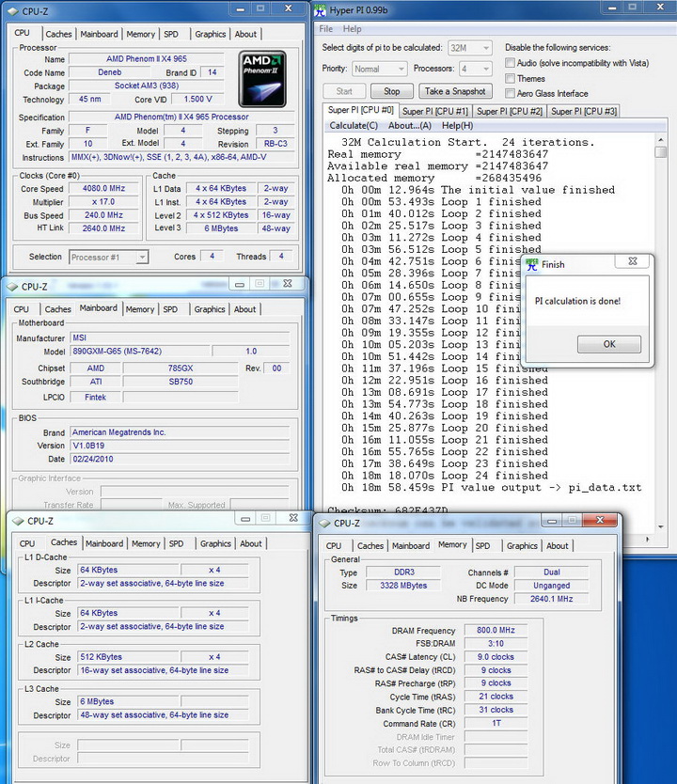
Task: Toggle the Aero Glass Interface checkbox
Action: point(510,93)
